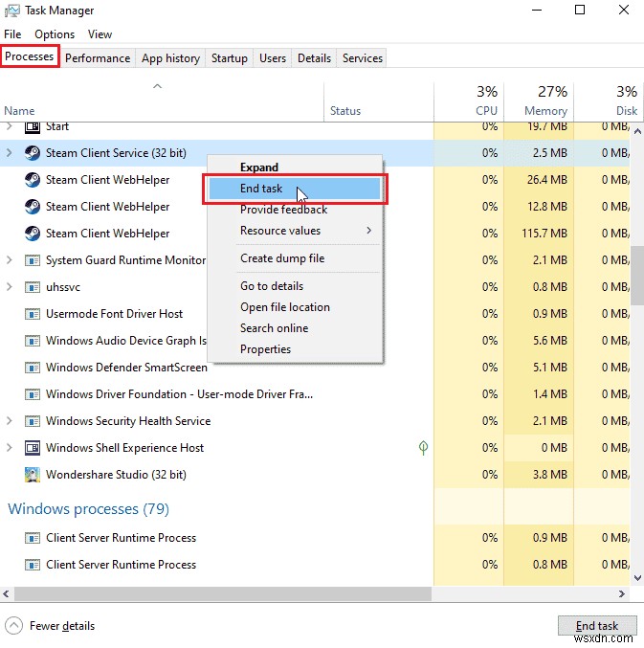Switch to the Performance tab
Image resolution: width=644 pixels, height=648 pixels.
98,58
